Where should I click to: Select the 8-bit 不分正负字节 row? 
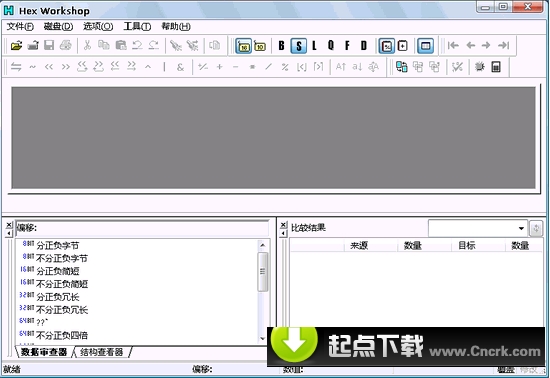[137, 258]
